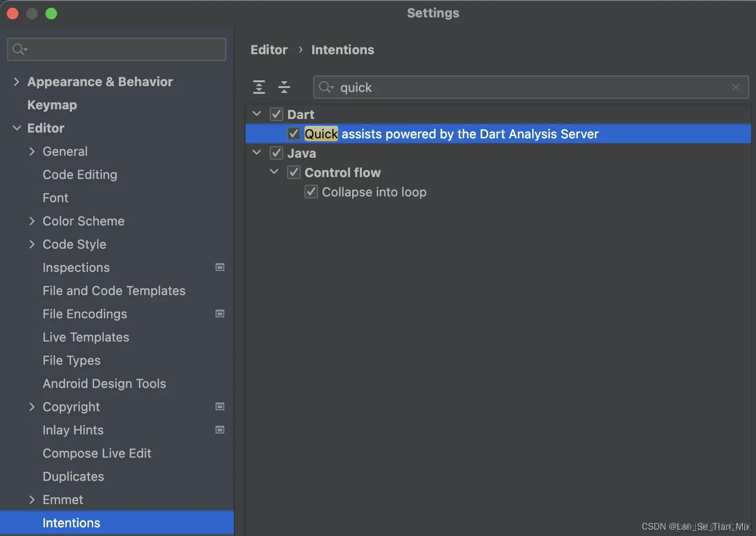Collapse the Java intentions group
Screen dimensions: 756x536
(x=257, y=153)
